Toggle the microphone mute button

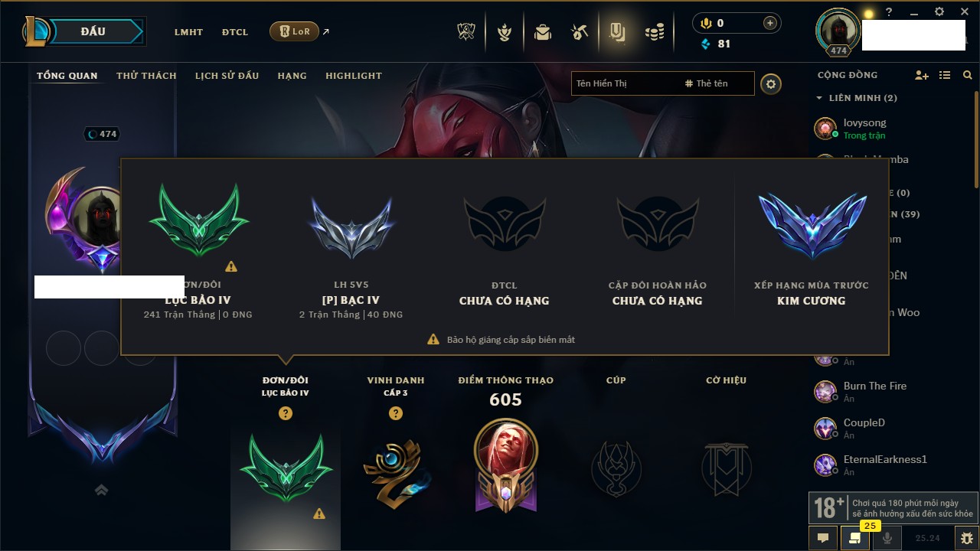point(887,538)
